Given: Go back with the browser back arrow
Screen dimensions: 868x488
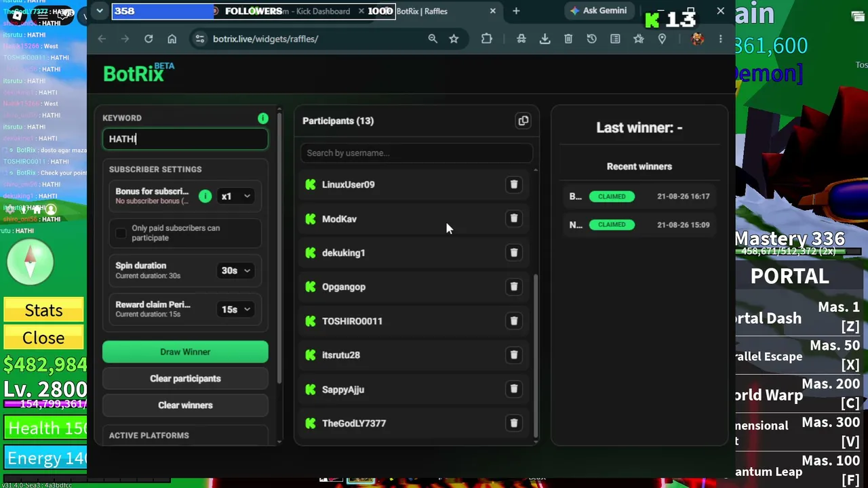Looking at the screenshot, I should 102,39.
